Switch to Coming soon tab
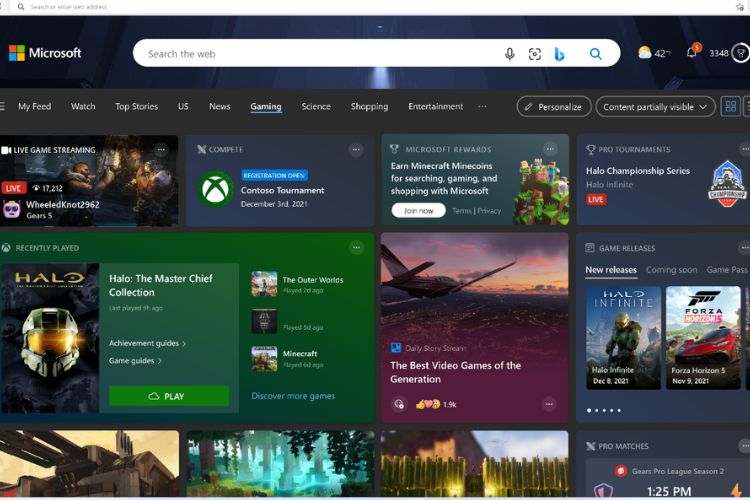Viewport: 750px width, 500px height. click(x=672, y=270)
